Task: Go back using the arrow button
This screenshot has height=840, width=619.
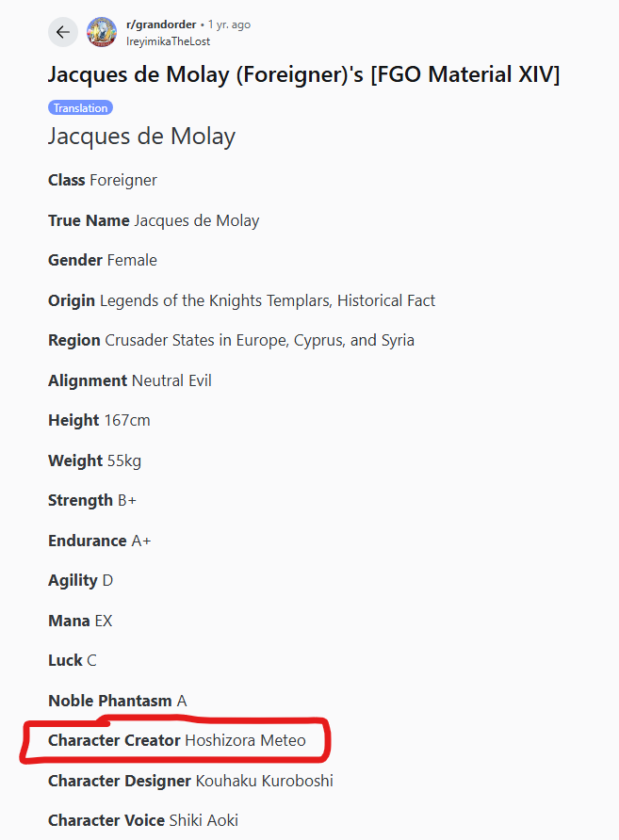Action: pos(63,32)
